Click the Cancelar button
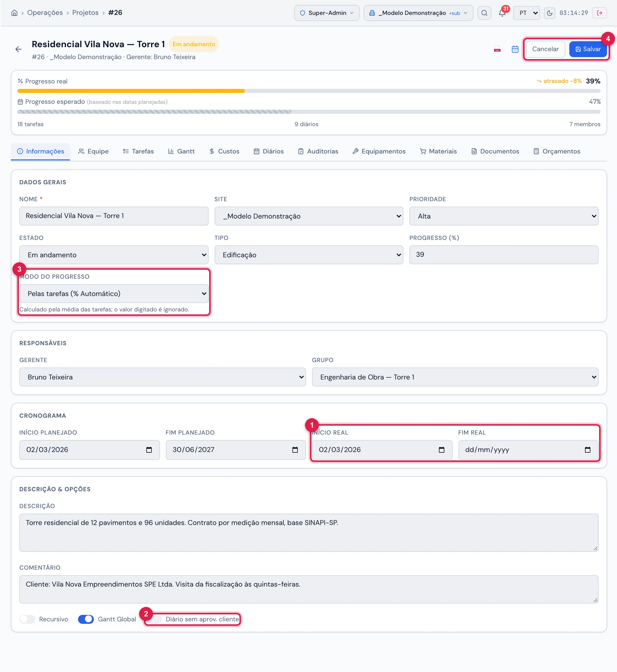617x672 pixels. [x=545, y=49]
